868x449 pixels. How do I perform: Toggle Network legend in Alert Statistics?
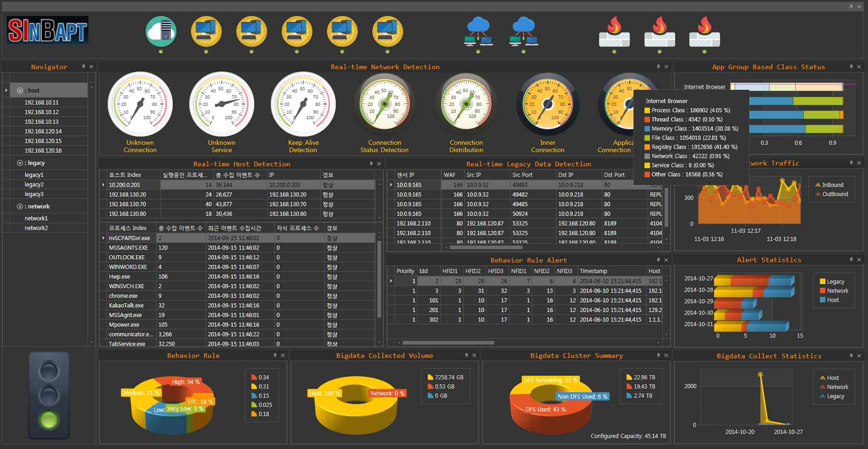834,290
